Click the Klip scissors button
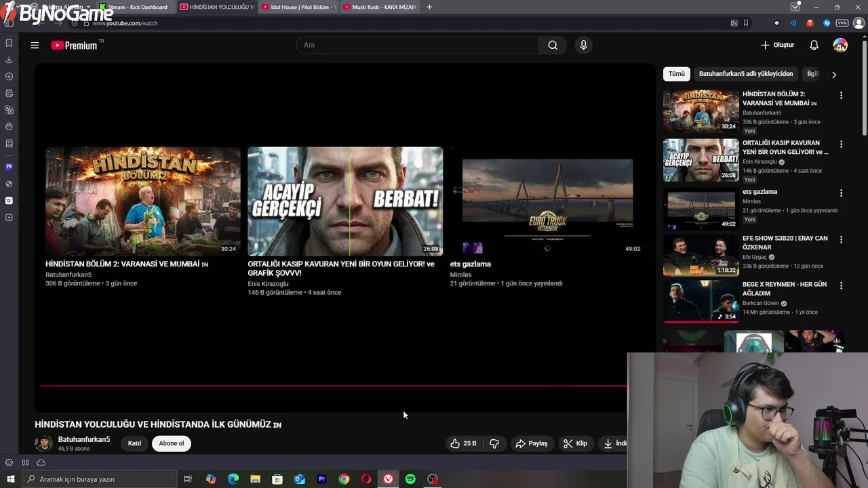The image size is (868, 488). (x=575, y=443)
